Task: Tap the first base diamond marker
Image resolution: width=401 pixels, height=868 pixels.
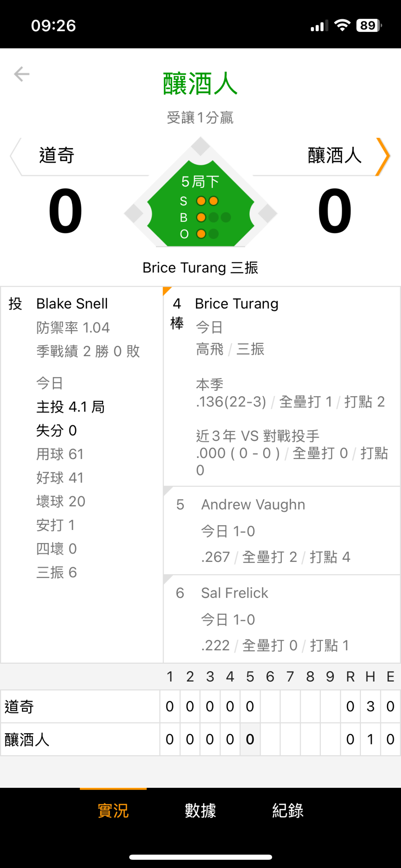Action: point(267,214)
